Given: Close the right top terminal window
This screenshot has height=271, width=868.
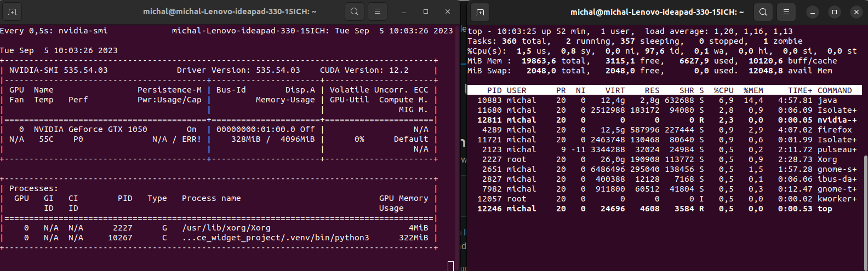Looking at the screenshot, I should pos(856,12).
